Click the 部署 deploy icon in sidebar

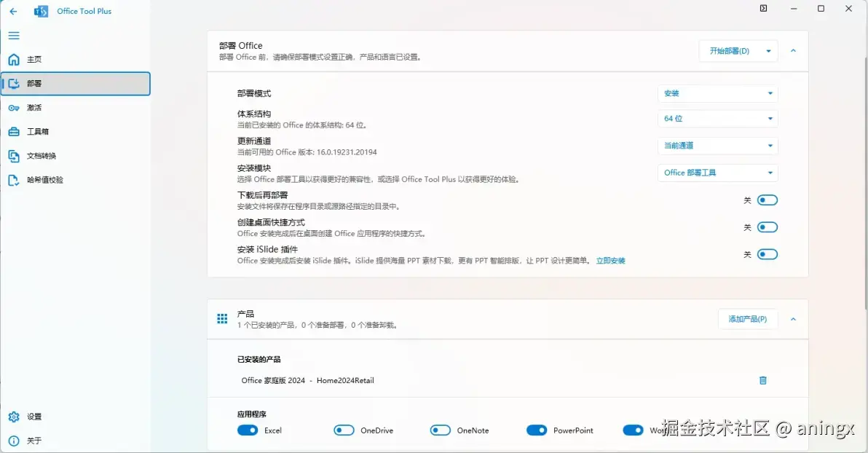14,84
